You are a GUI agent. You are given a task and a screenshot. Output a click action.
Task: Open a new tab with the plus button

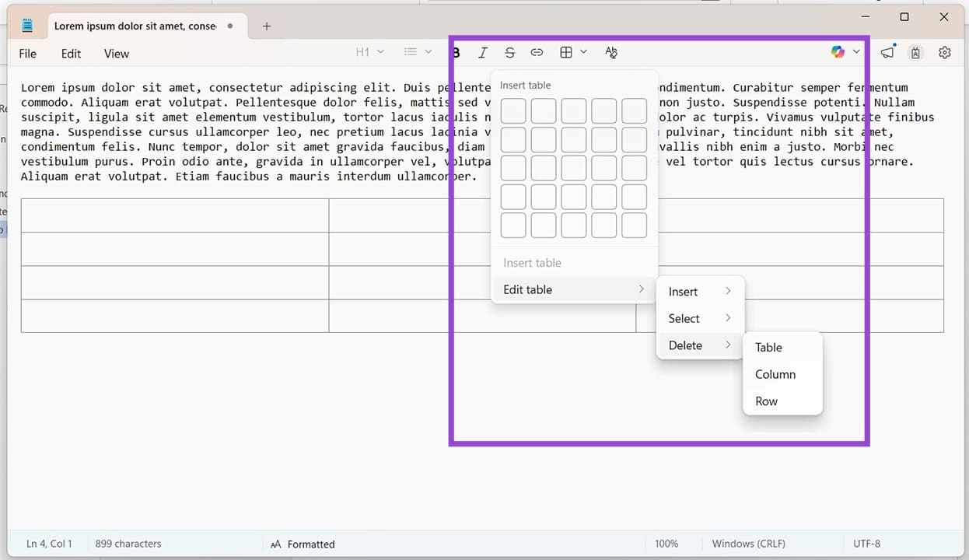click(266, 26)
